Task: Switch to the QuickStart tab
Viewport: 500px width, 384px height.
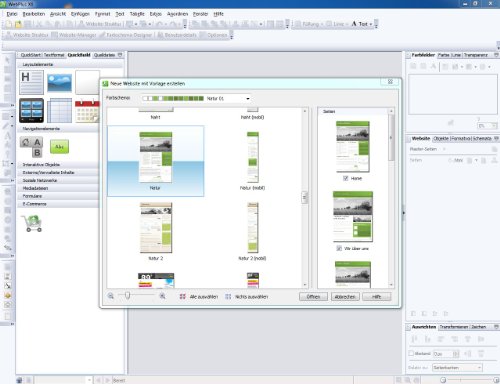Action: (x=30, y=55)
